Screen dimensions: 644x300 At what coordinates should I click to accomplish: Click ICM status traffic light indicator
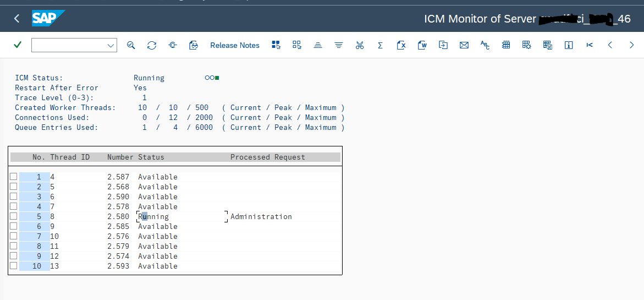[212, 78]
